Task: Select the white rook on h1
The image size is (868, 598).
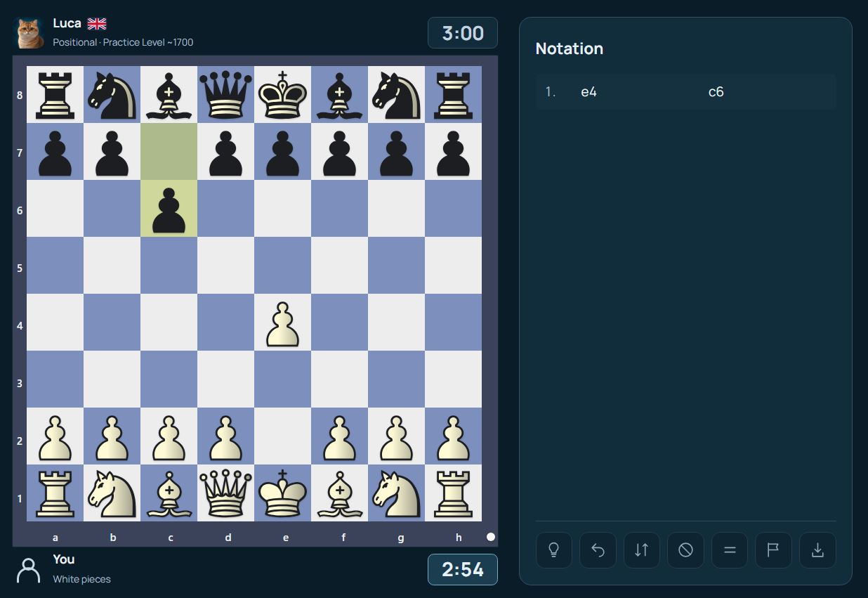Action: tap(453, 493)
